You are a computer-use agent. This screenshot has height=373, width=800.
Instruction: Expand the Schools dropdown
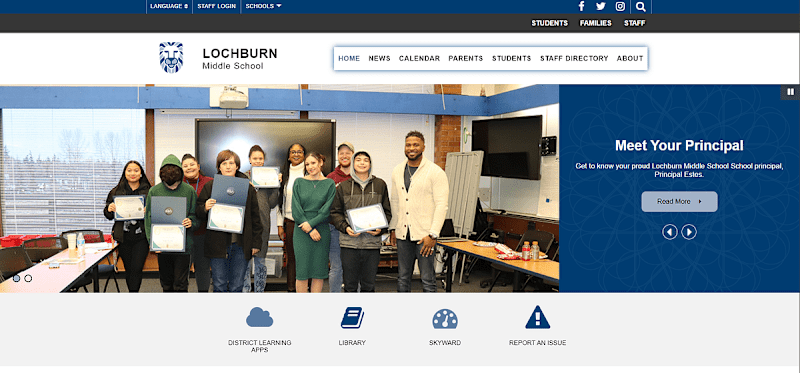[263, 6]
